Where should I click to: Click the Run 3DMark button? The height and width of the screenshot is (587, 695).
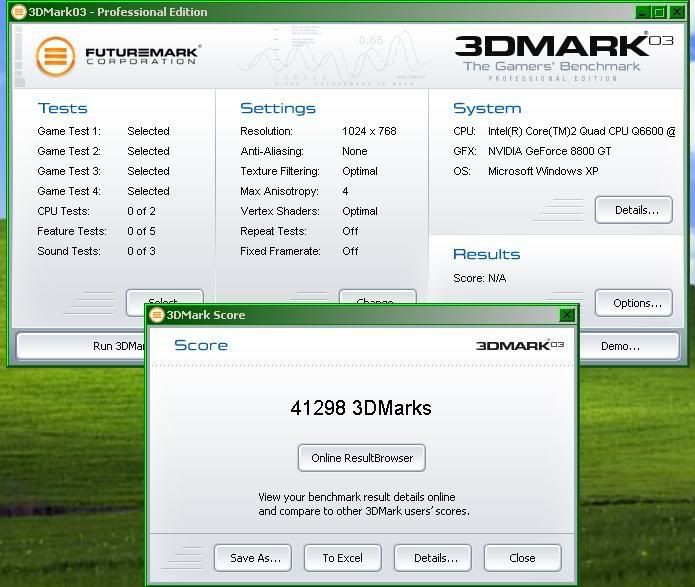[x=82, y=346]
